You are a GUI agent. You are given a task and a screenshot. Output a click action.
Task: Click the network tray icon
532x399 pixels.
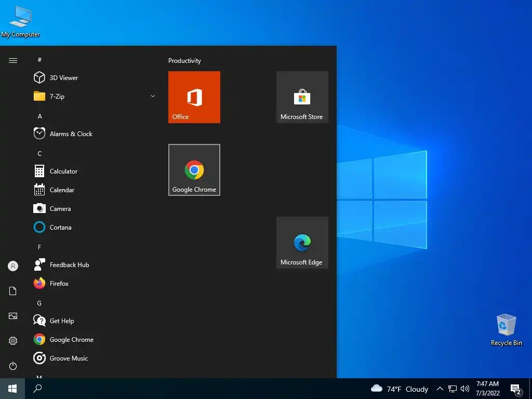click(x=453, y=389)
